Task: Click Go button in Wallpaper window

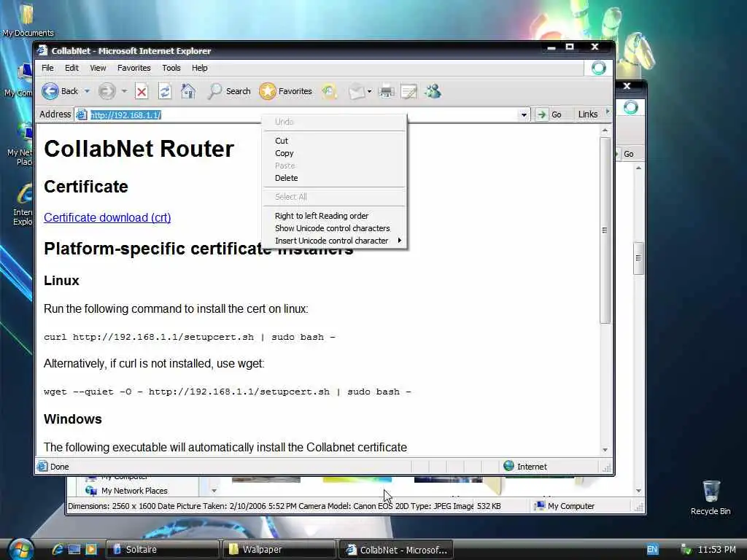Action: pos(628,154)
